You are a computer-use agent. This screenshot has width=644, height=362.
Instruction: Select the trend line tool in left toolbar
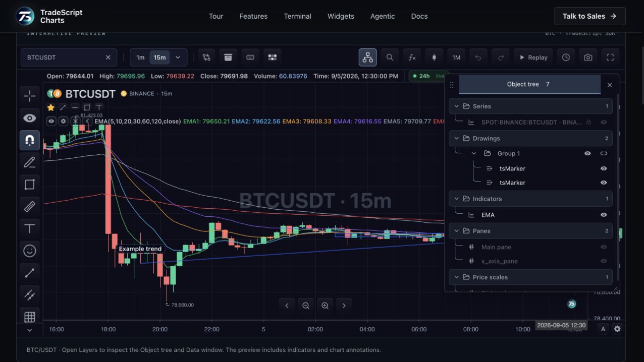tap(30, 273)
